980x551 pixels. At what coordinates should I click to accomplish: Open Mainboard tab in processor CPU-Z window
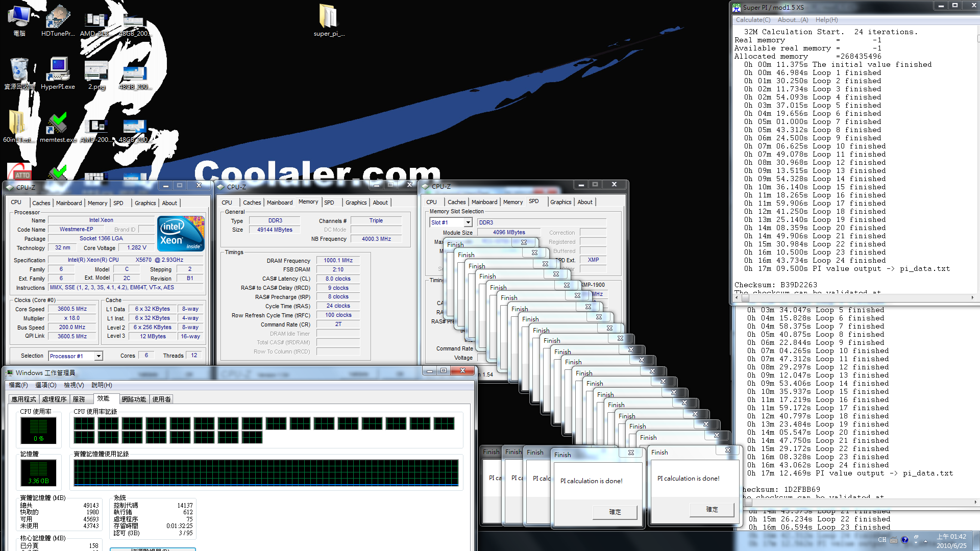coord(69,203)
